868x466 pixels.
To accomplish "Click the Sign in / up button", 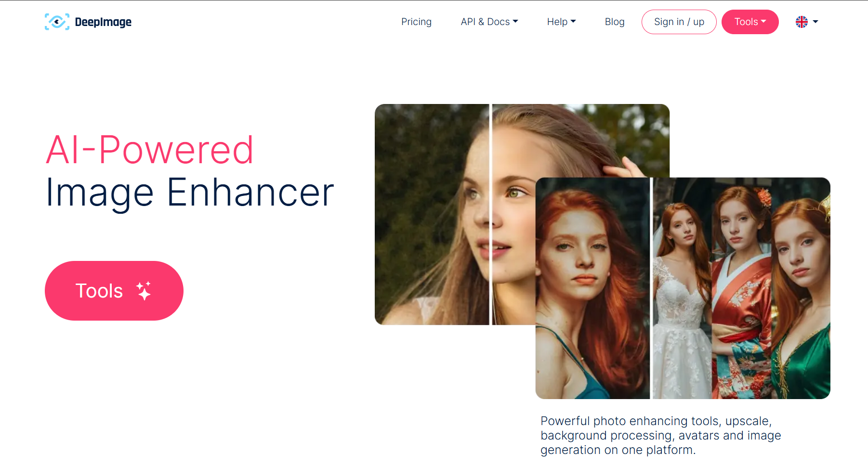I will pyautogui.click(x=679, y=22).
